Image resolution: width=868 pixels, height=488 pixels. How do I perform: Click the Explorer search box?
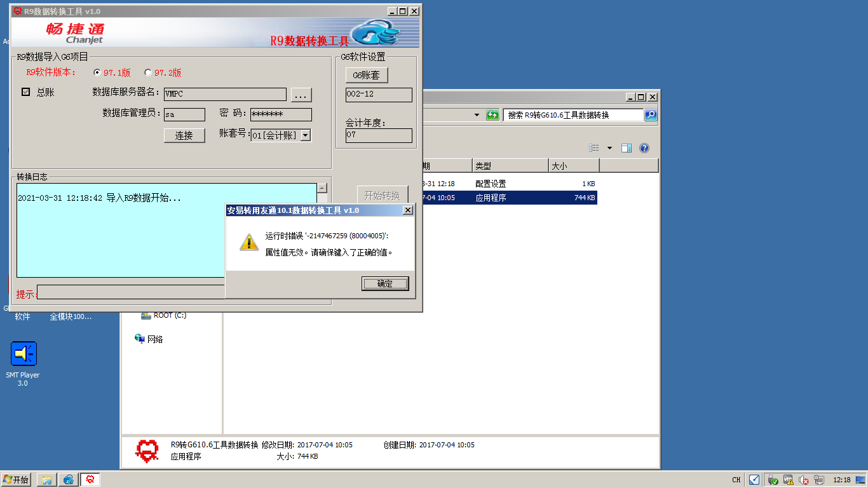point(573,115)
